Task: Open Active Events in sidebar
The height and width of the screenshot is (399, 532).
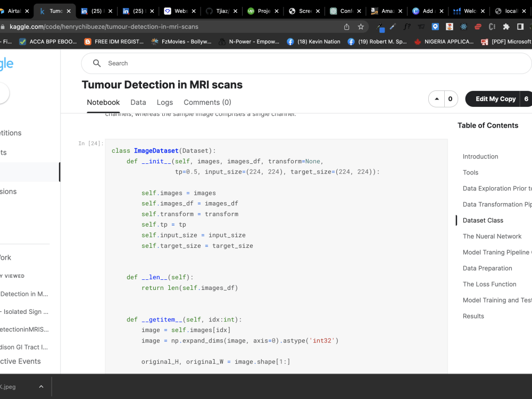Action: [x=20, y=361]
